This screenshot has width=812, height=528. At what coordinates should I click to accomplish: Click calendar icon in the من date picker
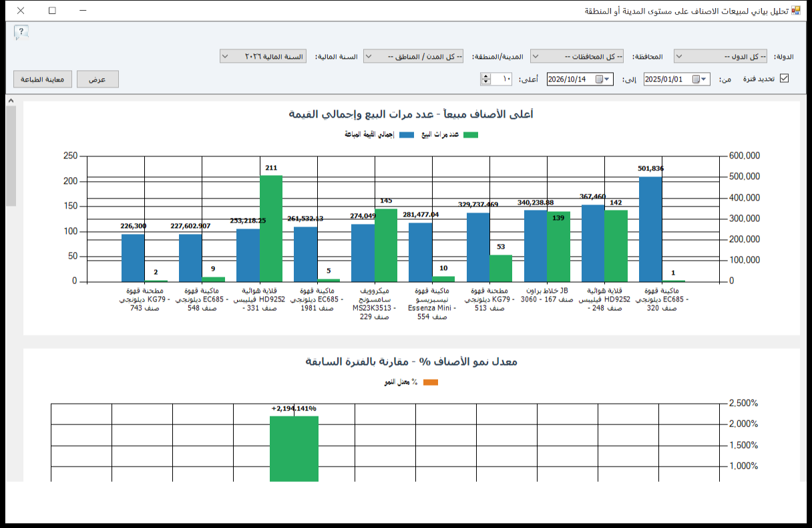(696, 79)
